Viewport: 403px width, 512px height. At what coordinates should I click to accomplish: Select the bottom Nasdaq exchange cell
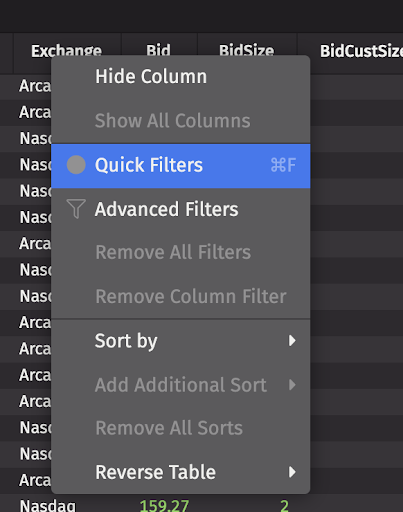tap(48, 505)
